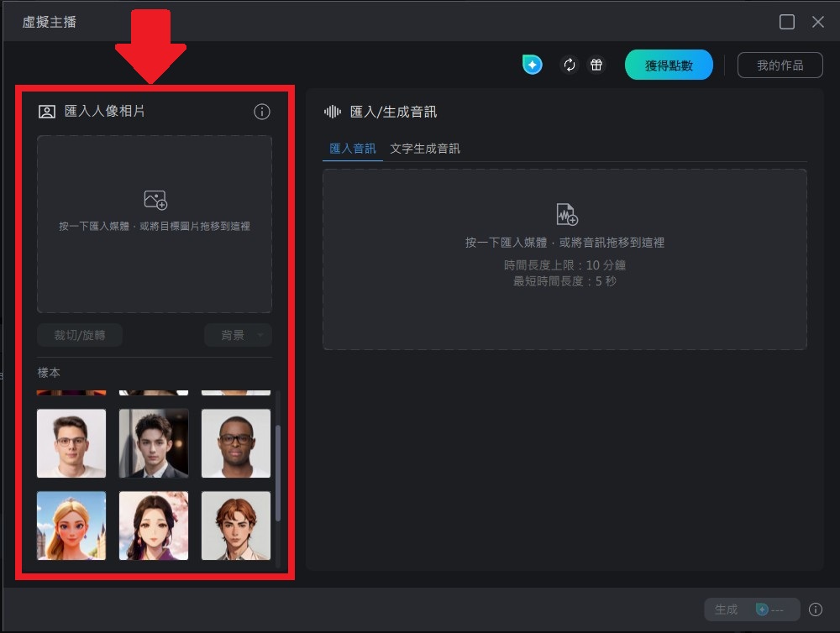This screenshot has height=633, width=840.
Task: Open the 背景 dropdown menu
Action: (x=238, y=335)
